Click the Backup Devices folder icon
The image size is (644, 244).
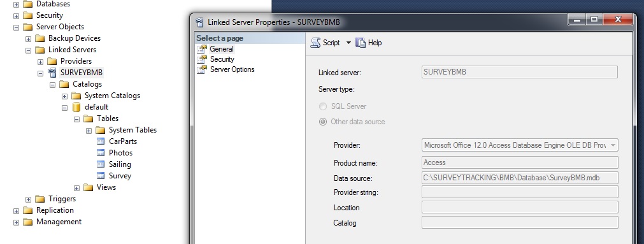click(x=40, y=39)
